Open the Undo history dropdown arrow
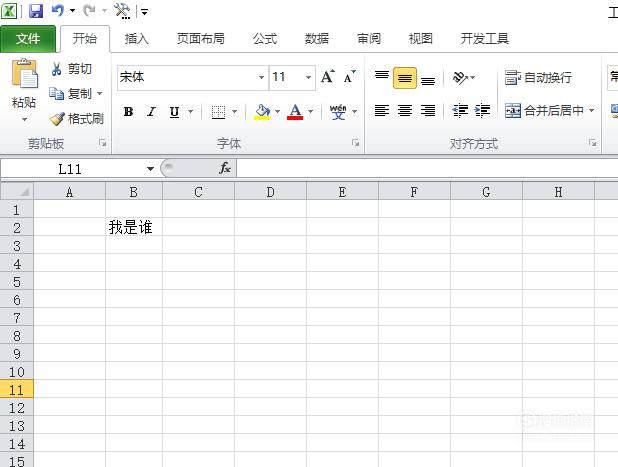The height and width of the screenshot is (467, 618). point(73,11)
